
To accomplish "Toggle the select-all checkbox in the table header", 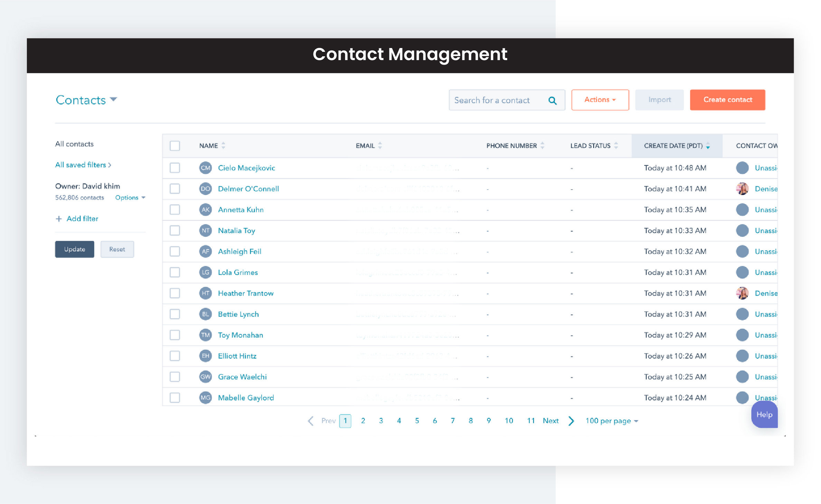I will (x=175, y=146).
